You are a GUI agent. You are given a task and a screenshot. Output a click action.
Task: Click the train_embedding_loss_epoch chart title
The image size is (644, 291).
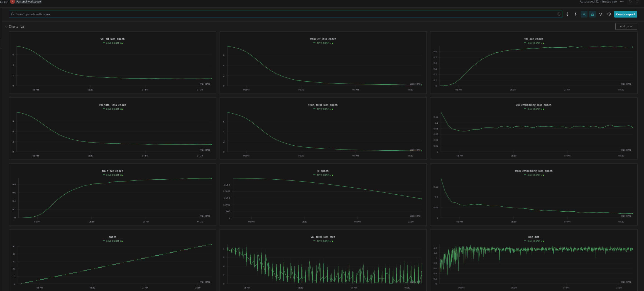tap(533, 171)
